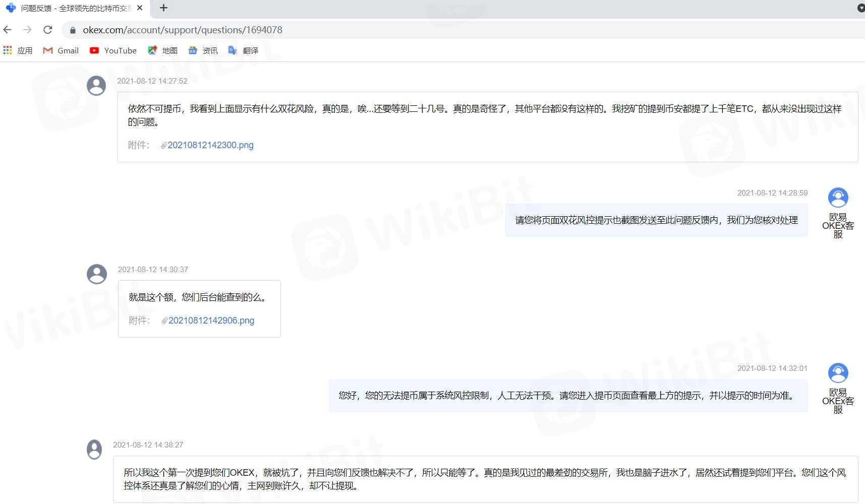This screenshot has height=504, width=865.
Task: Open attachment 20210812142300.png
Action: [210, 145]
